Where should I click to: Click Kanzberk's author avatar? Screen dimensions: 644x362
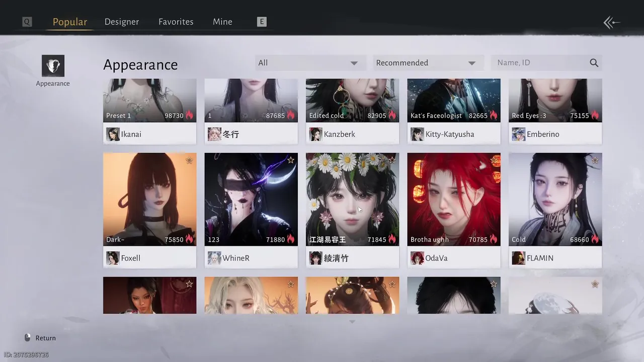click(315, 134)
